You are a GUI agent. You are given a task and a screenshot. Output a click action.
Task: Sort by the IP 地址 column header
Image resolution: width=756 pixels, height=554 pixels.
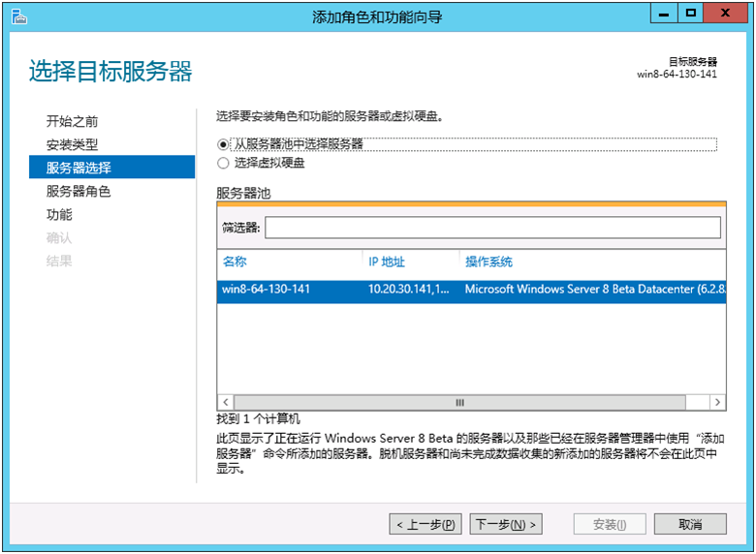click(387, 262)
